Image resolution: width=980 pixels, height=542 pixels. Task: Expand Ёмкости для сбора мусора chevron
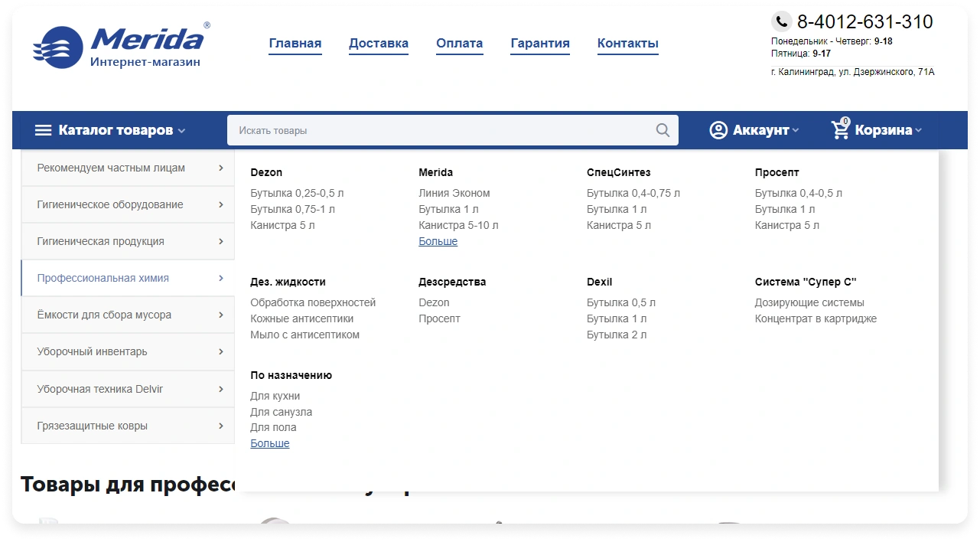click(x=221, y=315)
